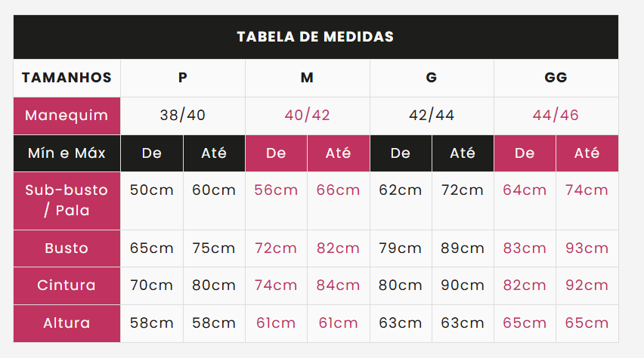Select the TAMANHOS header cell
This screenshot has width=644, height=358.
coord(67,78)
